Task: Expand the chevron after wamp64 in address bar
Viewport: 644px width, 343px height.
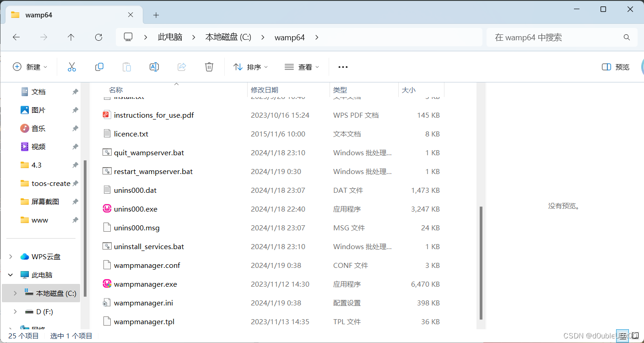Action: [x=317, y=37]
